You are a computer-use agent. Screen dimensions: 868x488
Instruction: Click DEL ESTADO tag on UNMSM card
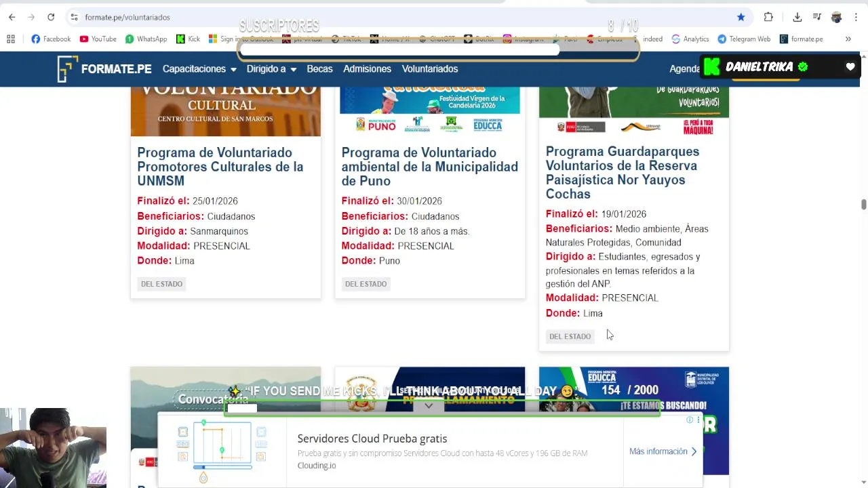(x=161, y=284)
